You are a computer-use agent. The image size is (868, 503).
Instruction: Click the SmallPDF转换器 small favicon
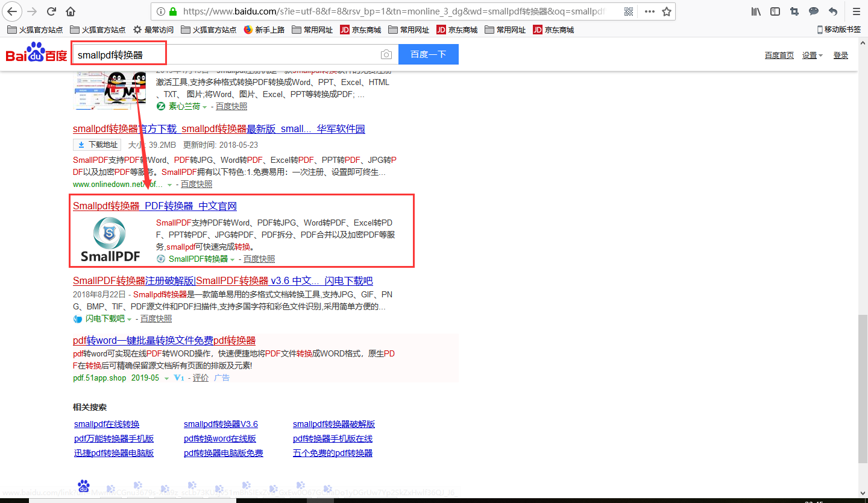(x=161, y=259)
